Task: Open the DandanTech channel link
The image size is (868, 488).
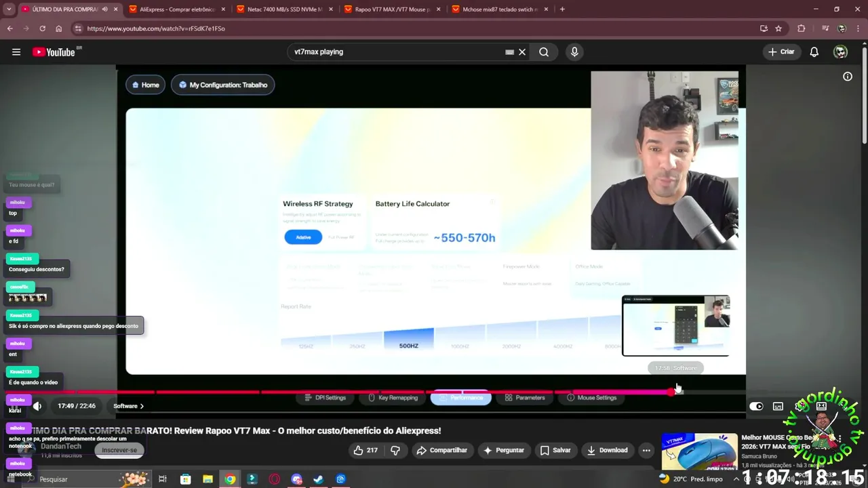Action: pos(61,446)
